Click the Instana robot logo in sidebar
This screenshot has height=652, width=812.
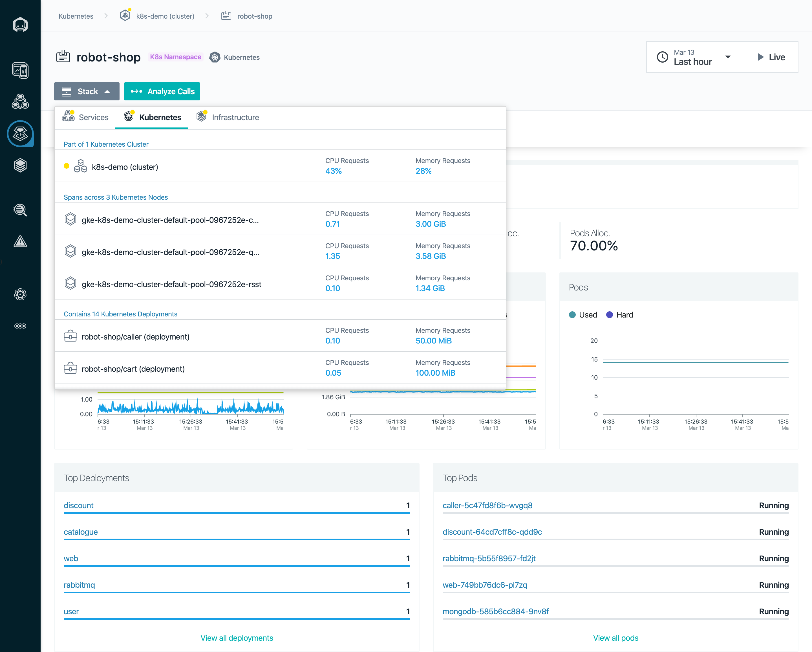[20, 25]
